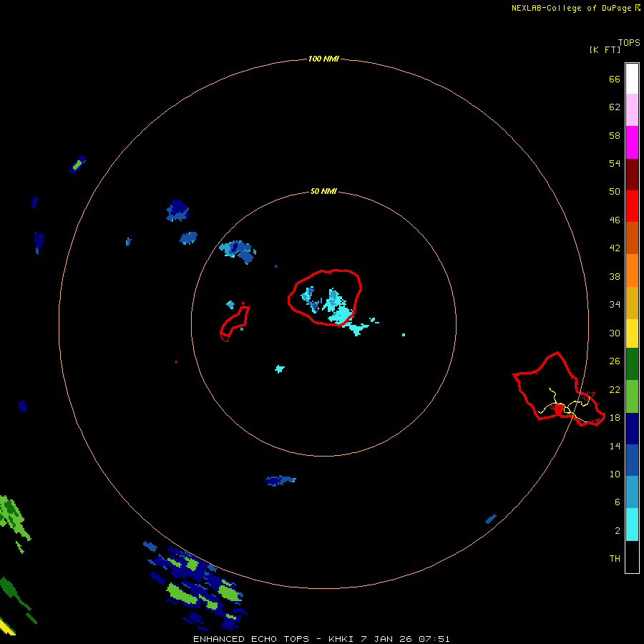Click the legend value "22"
644x644 pixels.
[x=615, y=390]
